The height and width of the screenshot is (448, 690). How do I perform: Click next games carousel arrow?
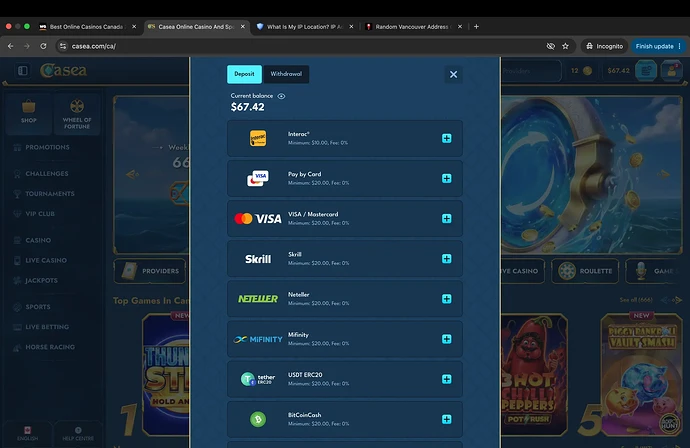pos(678,300)
